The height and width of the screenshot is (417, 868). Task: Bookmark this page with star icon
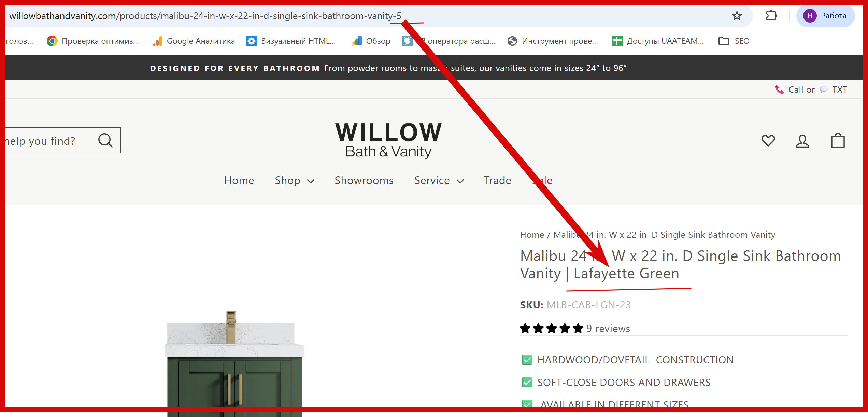point(737,16)
